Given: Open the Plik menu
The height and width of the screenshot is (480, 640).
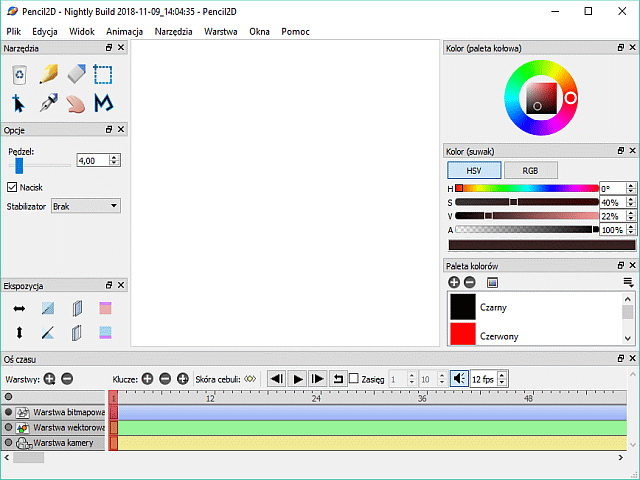Looking at the screenshot, I should tap(13, 31).
